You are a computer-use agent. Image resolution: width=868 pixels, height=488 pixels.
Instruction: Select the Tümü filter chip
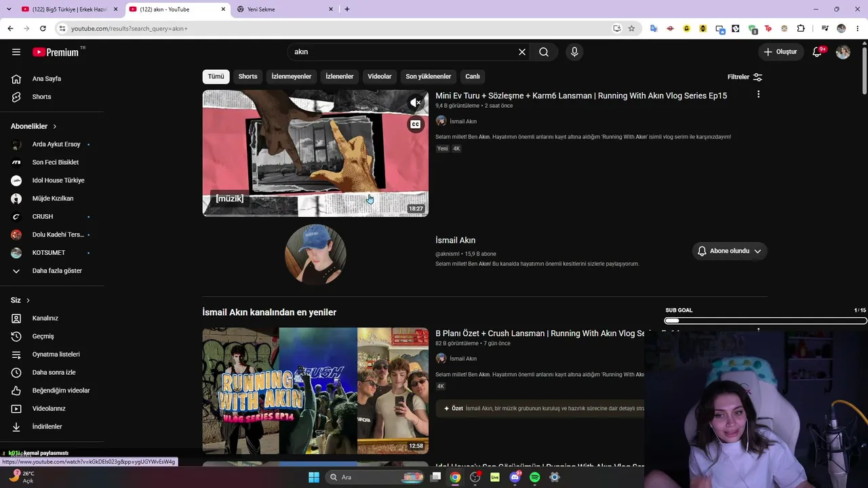tap(216, 77)
